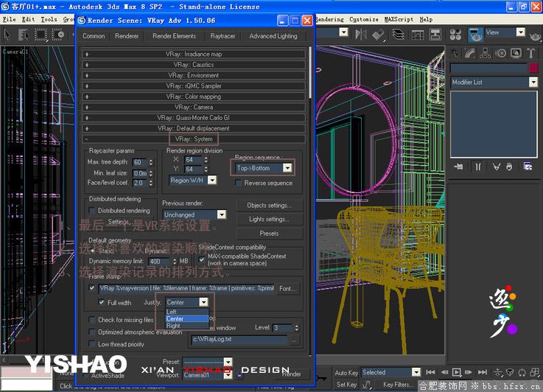Click the Lights settings button

270,219
